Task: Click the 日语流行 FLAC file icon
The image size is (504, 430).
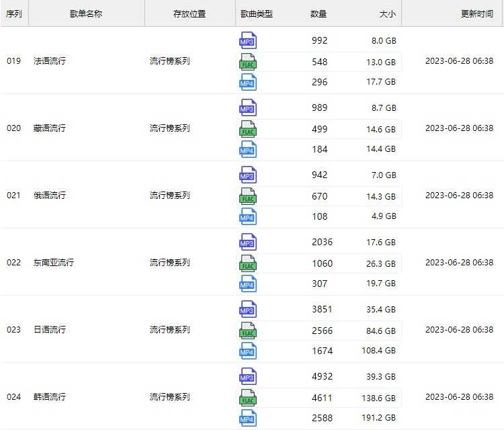Action: coord(248,331)
